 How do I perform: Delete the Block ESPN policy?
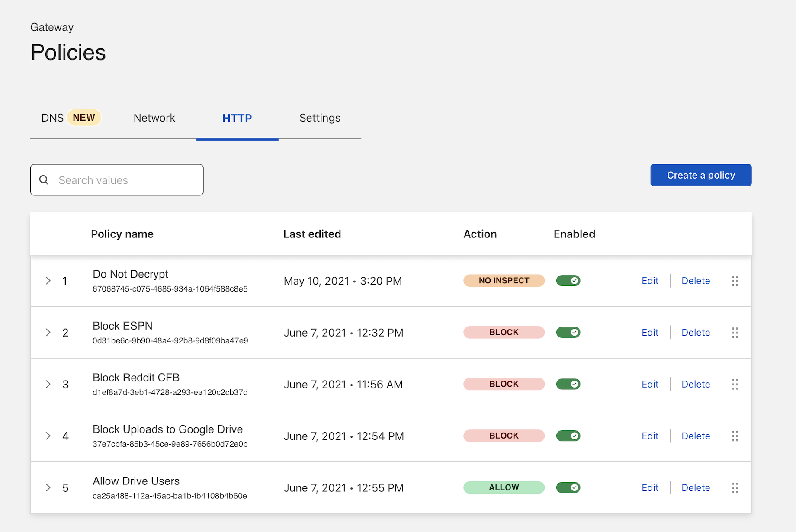[696, 333]
